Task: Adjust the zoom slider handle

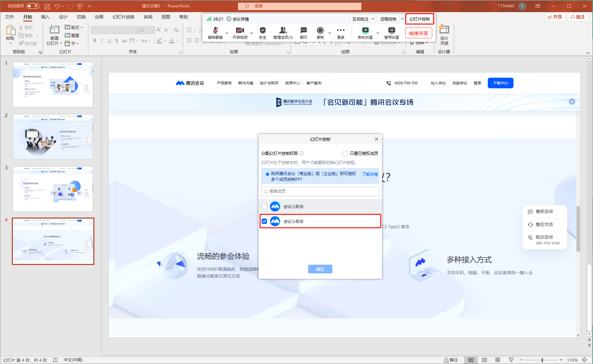Action: pyautogui.click(x=542, y=360)
